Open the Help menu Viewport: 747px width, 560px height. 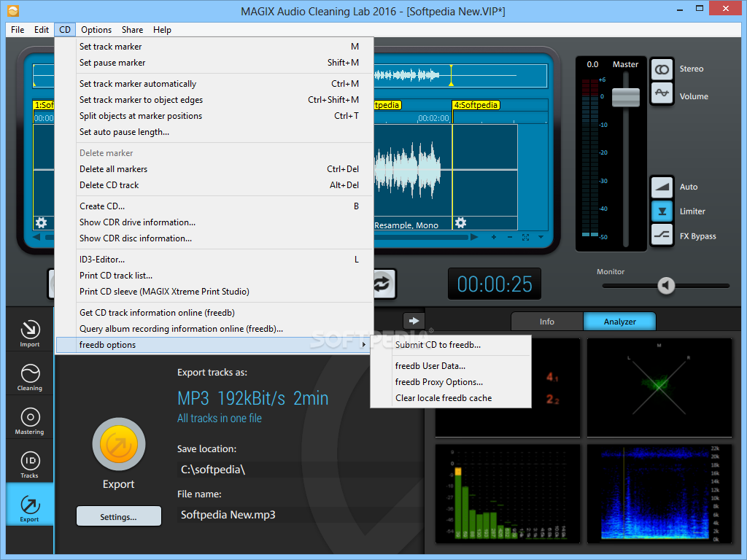tap(162, 29)
